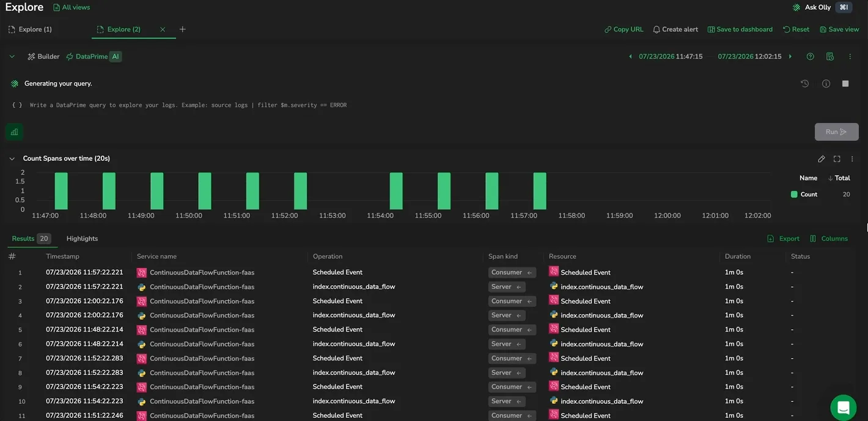
Task: Click resource Python icon in row 4
Action: pyautogui.click(x=554, y=315)
